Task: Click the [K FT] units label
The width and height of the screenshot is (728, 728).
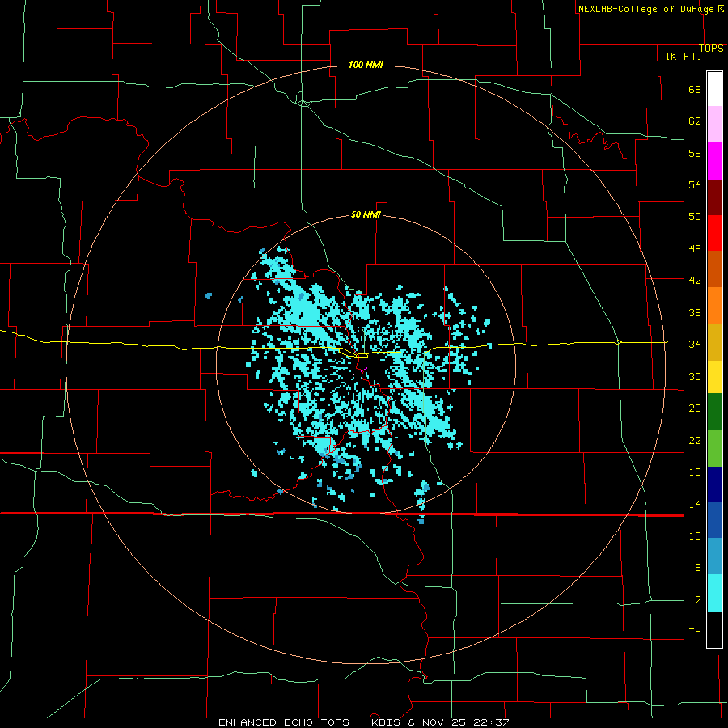Action: coord(684,56)
